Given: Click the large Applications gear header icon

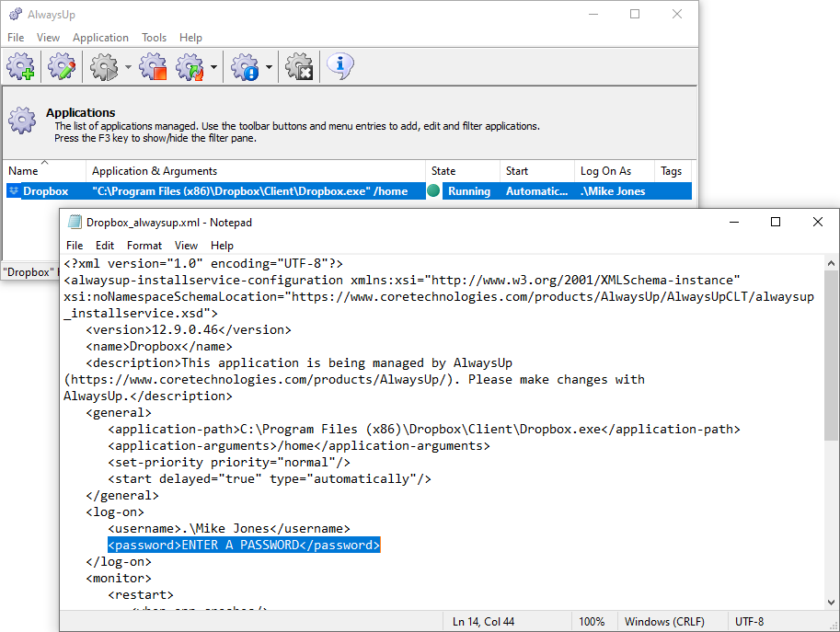Looking at the screenshot, I should point(22,120).
